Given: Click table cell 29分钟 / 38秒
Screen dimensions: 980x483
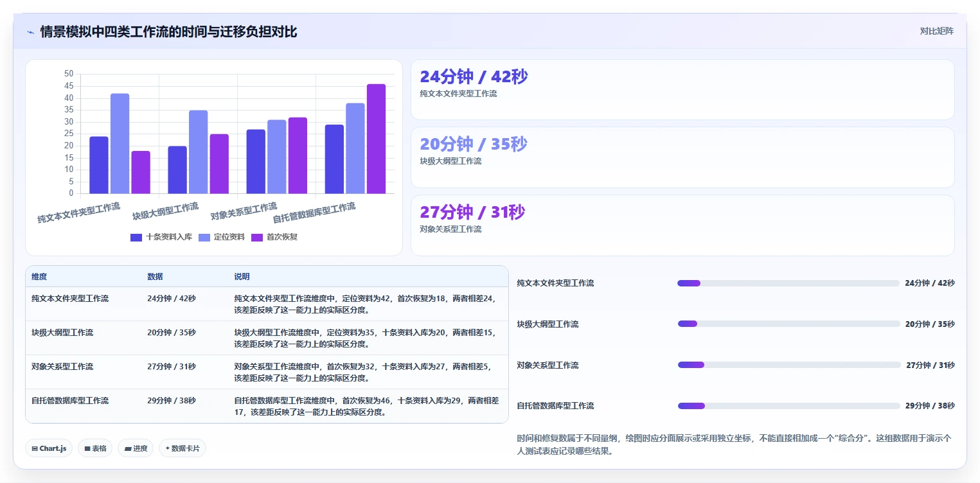Looking at the screenshot, I should (172, 401).
